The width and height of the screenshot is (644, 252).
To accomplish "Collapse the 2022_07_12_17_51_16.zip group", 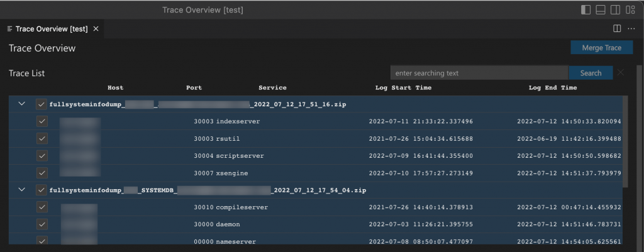I will (22, 104).
